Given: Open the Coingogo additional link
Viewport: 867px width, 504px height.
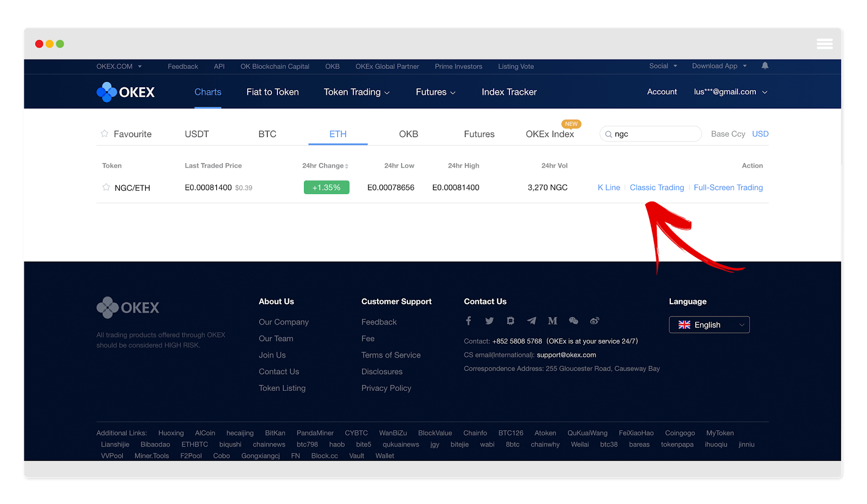Looking at the screenshot, I should tap(680, 433).
